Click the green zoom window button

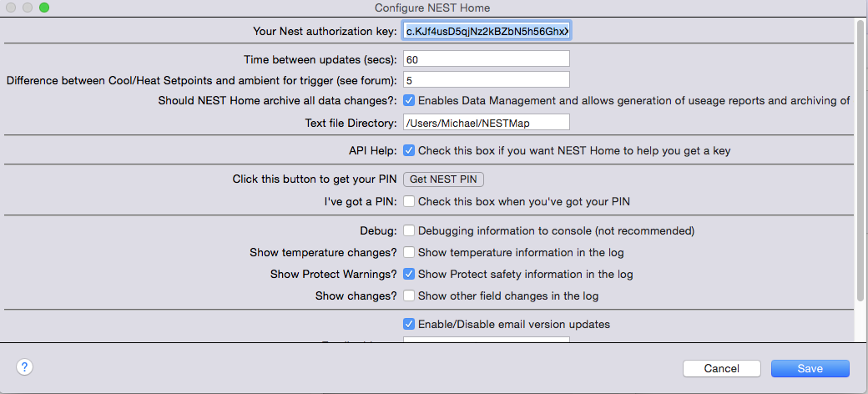[43, 8]
